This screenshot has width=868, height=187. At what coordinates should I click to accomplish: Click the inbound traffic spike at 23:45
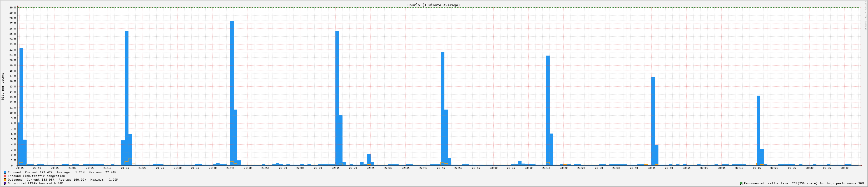(653, 121)
